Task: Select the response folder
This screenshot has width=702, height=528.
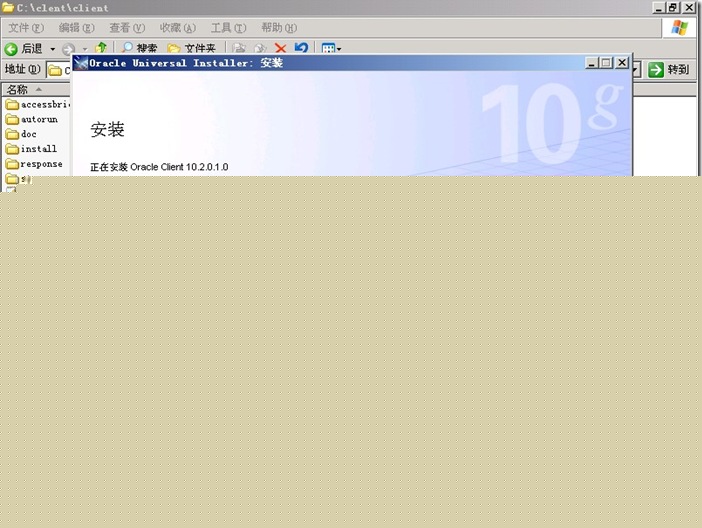Action: pos(34,164)
